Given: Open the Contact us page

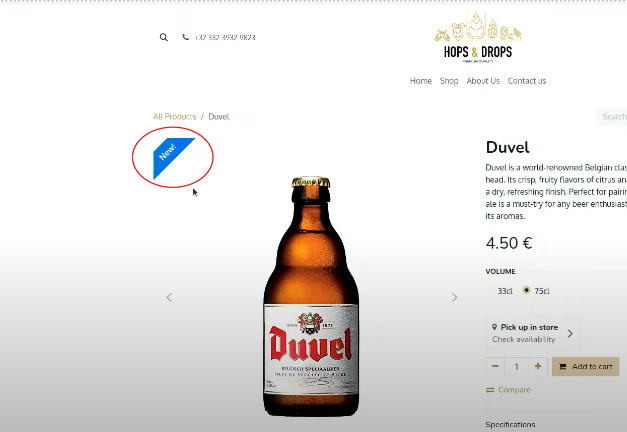Looking at the screenshot, I should (527, 81).
